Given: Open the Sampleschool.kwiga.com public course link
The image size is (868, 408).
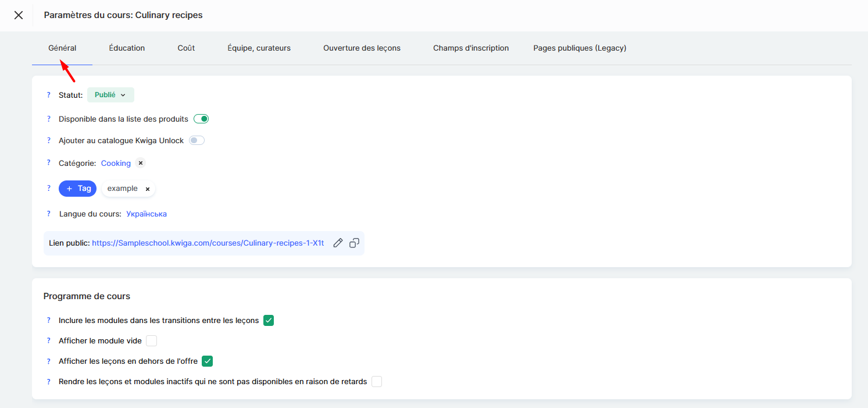Looking at the screenshot, I should (x=208, y=243).
